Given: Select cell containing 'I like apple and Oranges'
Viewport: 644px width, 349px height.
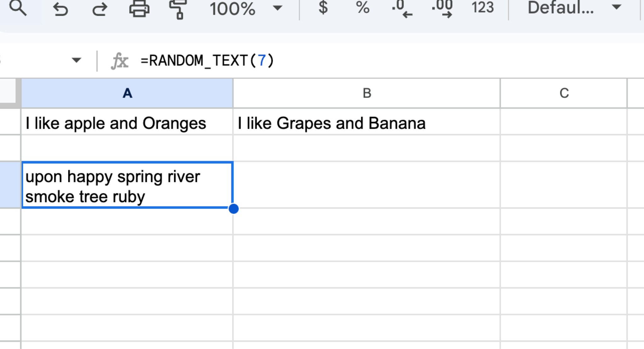Looking at the screenshot, I should (x=127, y=122).
